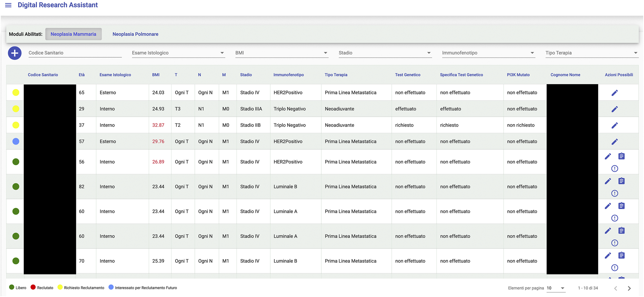Switch to Neoplasia Polmonare module tab
Screen dimensions: 644x297
pyautogui.click(x=135, y=34)
